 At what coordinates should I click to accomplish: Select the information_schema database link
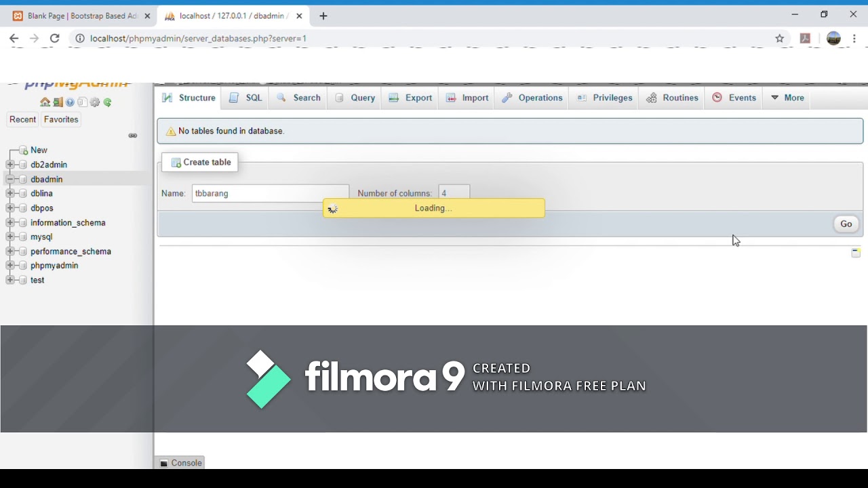[68, 223]
